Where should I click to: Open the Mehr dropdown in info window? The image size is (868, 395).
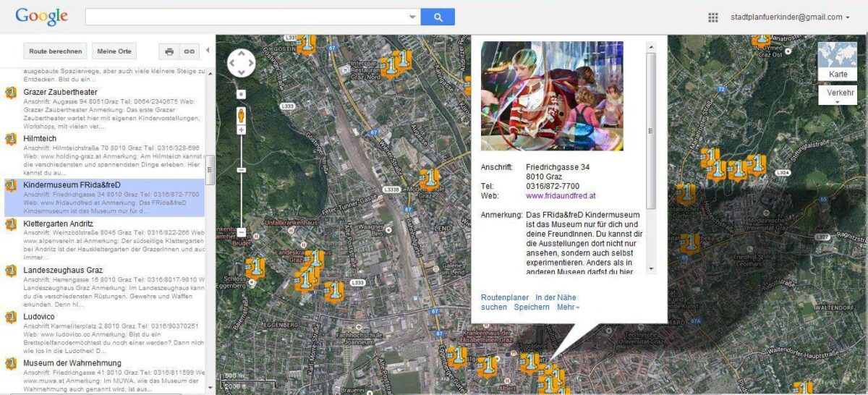point(568,307)
